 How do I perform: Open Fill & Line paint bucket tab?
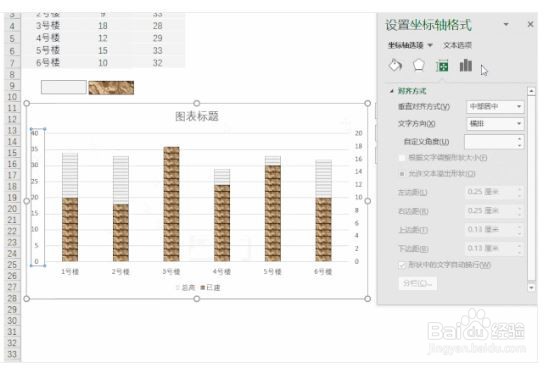click(395, 65)
